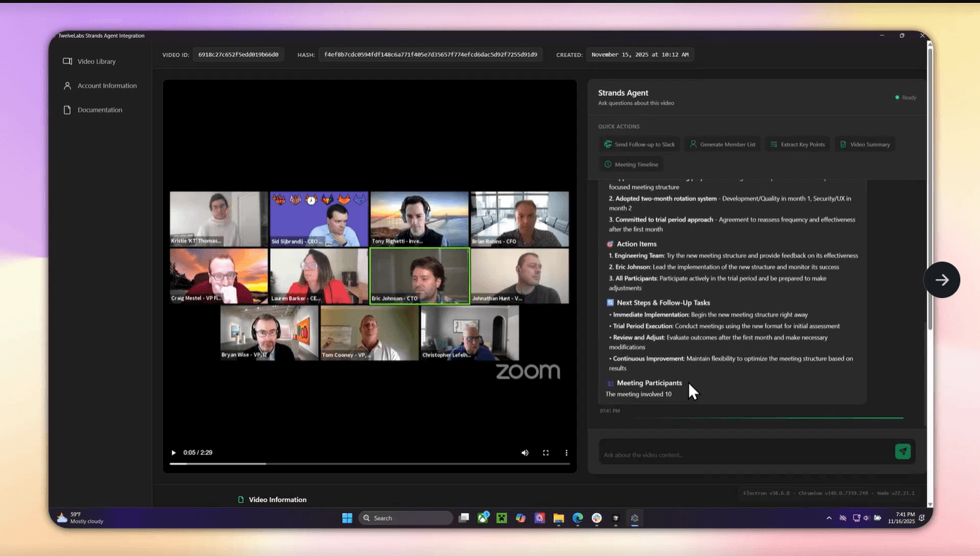980x556 pixels.
Task: Send the message with the green arrow button
Action: [903, 452]
